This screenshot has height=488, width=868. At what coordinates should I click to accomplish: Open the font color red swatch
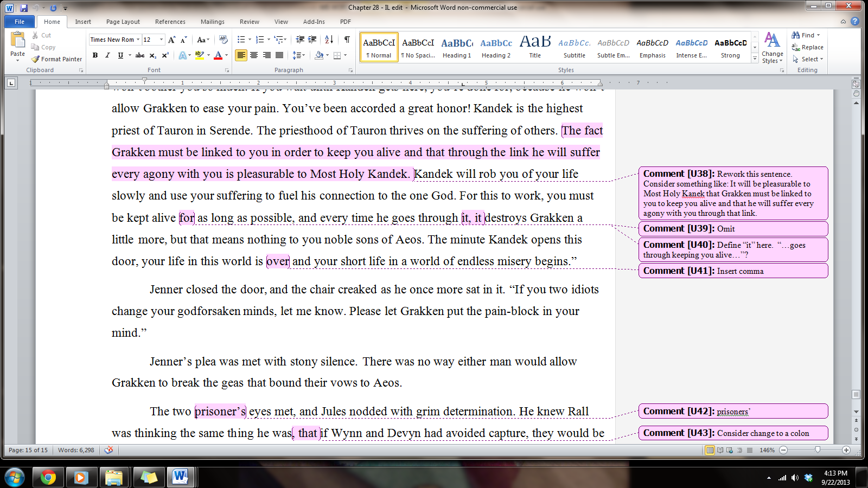coord(218,55)
